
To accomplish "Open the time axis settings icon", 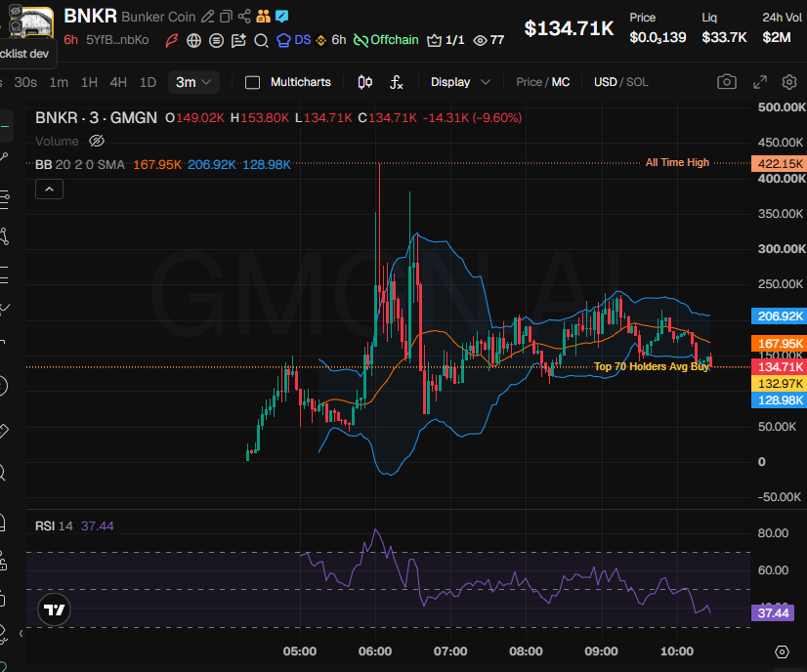I will point(782,651).
